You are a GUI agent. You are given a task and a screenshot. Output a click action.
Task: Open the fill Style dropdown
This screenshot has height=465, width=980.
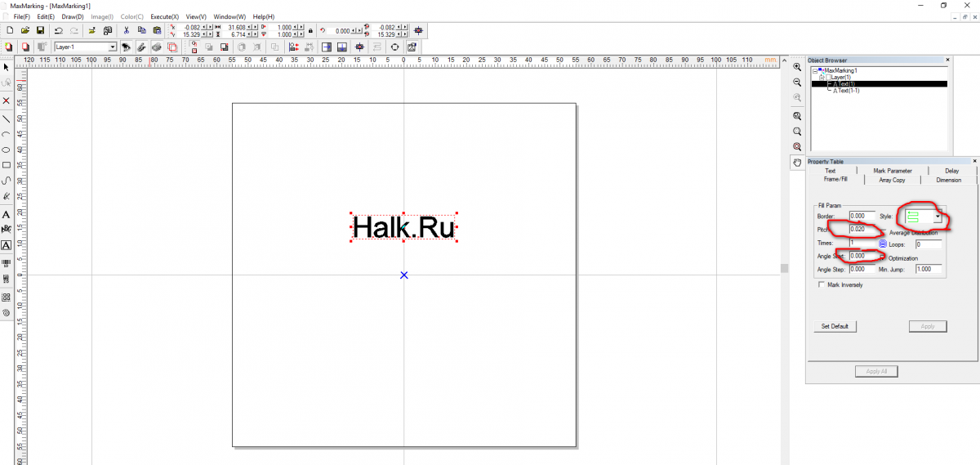pos(938,217)
